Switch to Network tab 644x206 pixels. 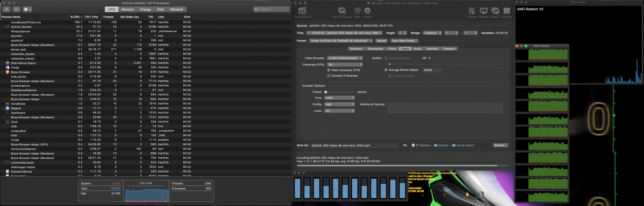(176, 9)
